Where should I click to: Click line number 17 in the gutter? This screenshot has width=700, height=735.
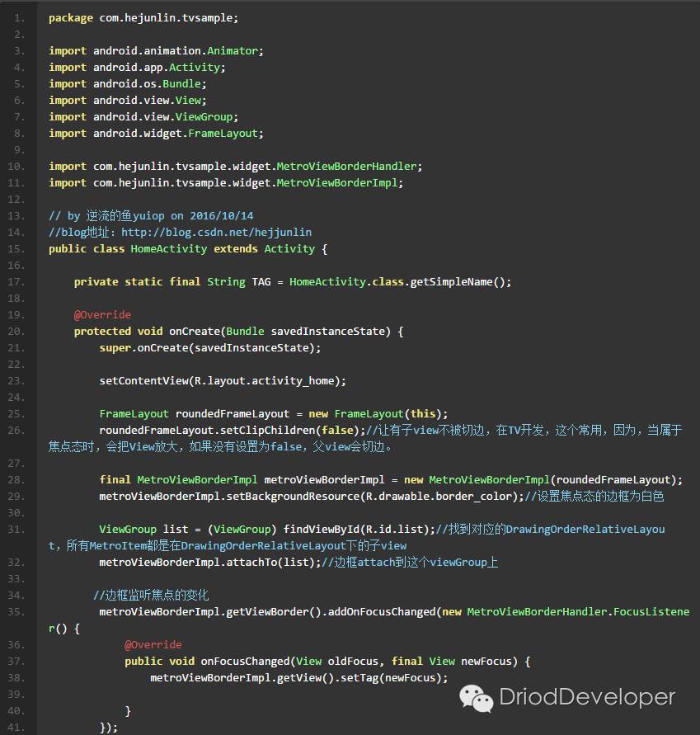[16, 282]
